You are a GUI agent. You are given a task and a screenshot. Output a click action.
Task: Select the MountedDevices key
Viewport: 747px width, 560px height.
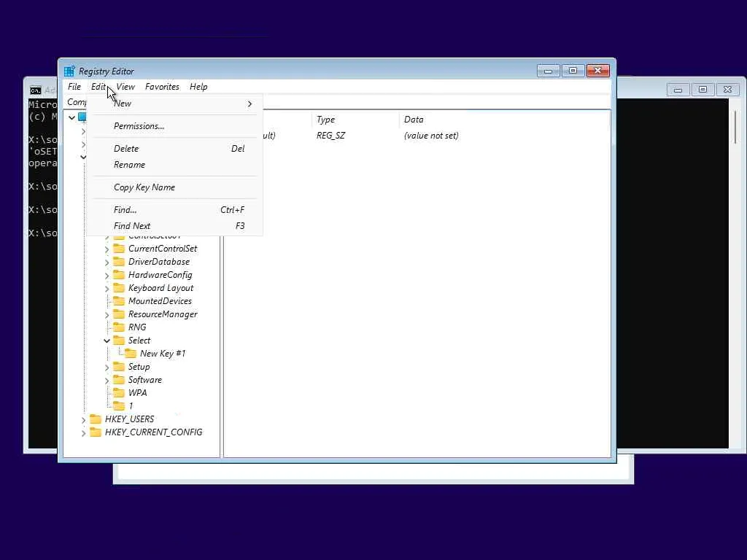point(160,301)
